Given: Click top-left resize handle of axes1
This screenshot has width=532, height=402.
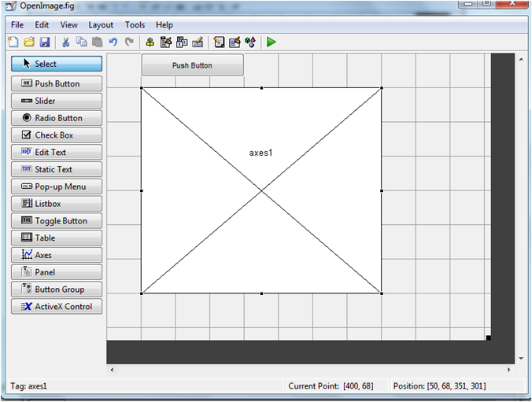Looking at the screenshot, I should (142, 88).
